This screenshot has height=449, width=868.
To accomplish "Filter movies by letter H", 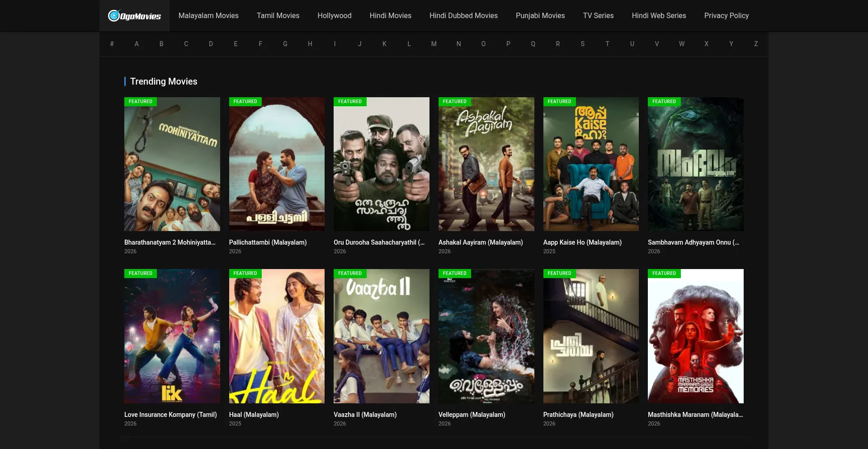I will [310, 44].
